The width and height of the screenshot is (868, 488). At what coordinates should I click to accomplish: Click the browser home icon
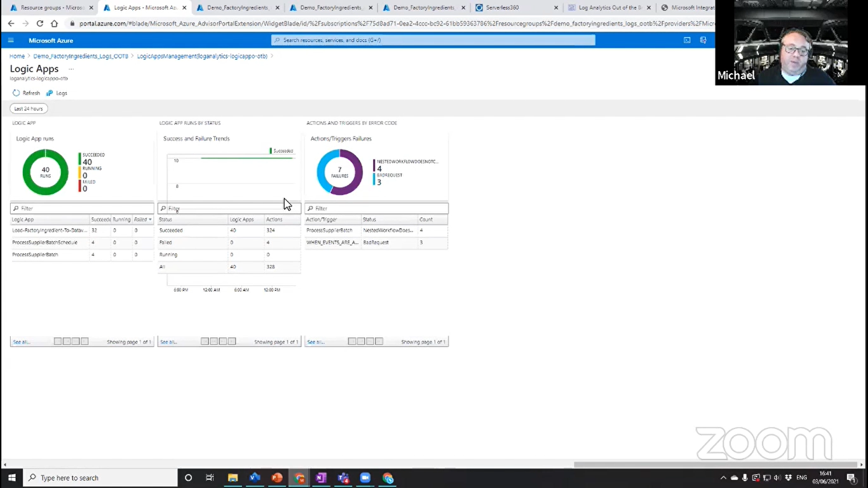click(x=55, y=24)
